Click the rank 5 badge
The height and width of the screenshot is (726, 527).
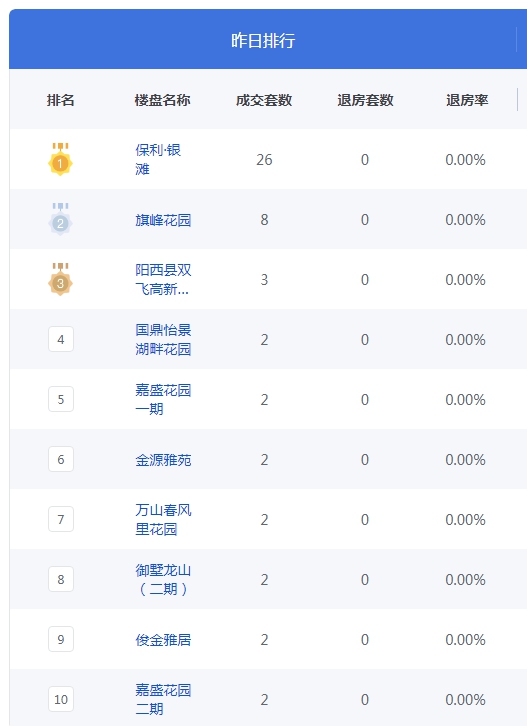pos(61,399)
